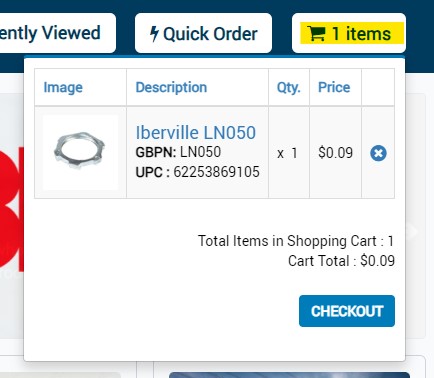Open the Quick Order button
The height and width of the screenshot is (378, 434).
click(203, 33)
